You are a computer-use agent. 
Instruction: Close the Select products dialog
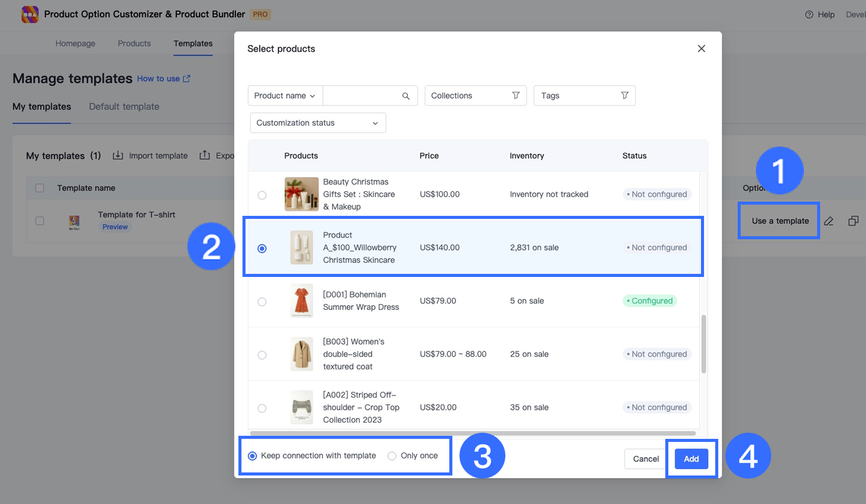click(x=701, y=49)
